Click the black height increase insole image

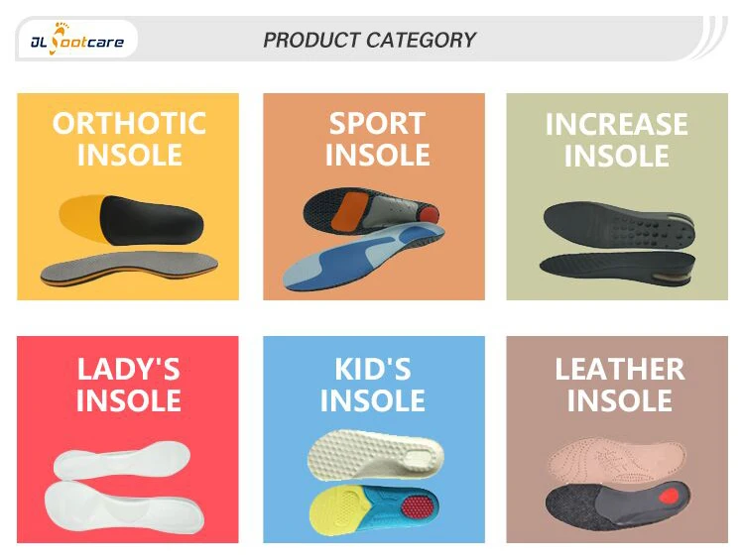pyautogui.click(x=615, y=241)
